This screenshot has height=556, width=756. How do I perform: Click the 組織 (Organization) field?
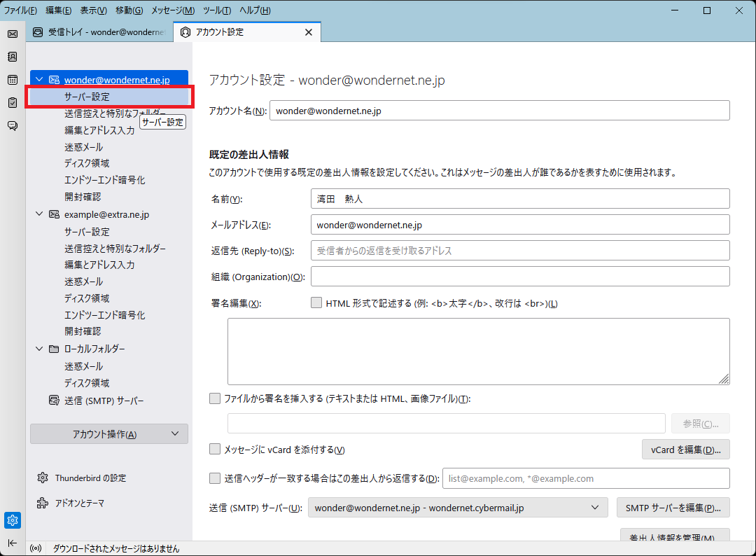(520, 277)
